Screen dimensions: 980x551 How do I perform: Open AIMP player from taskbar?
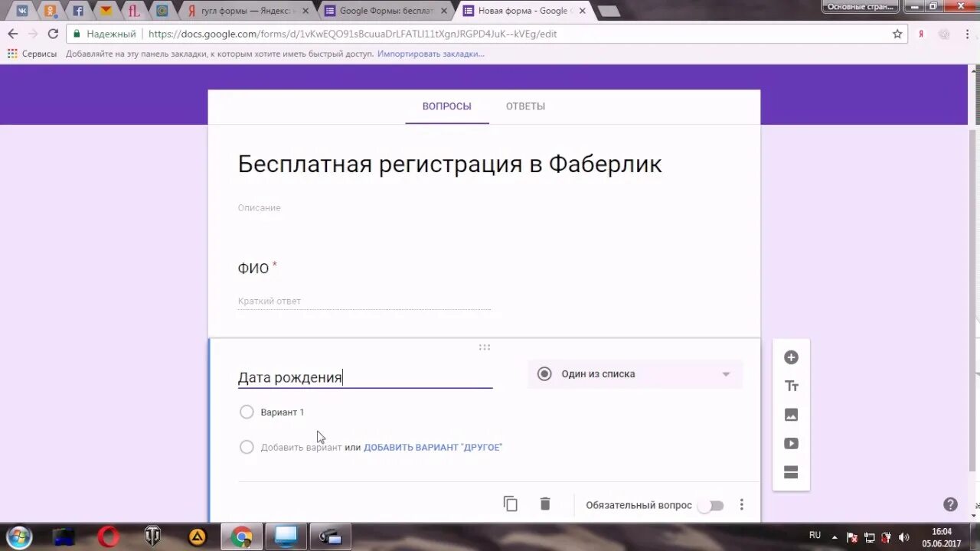pyautogui.click(x=198, y=536)
